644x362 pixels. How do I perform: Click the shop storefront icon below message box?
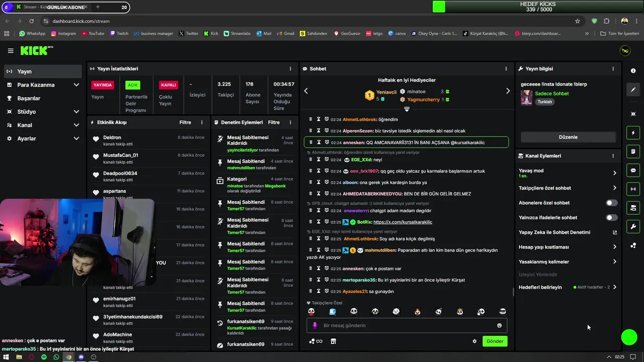tap(333, 341)
